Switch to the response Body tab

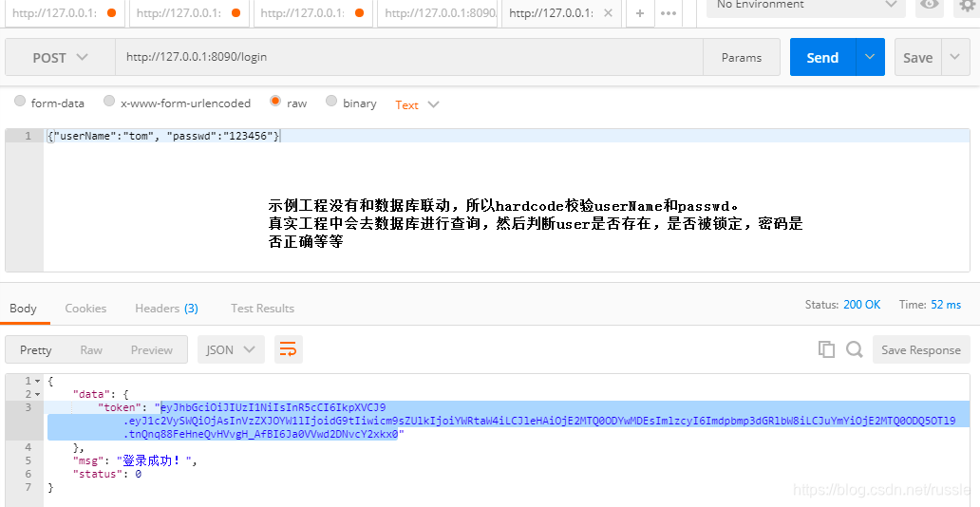click(23, 309)
